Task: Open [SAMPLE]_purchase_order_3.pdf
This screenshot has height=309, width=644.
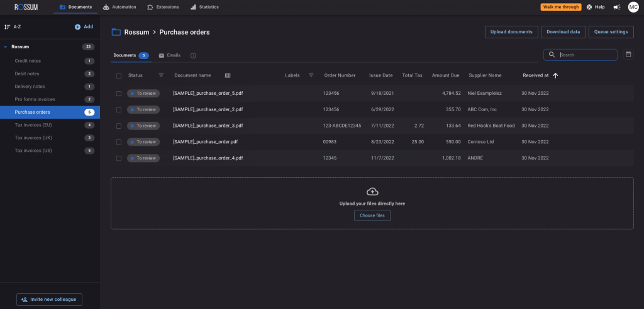Action: tap(208, 126)
